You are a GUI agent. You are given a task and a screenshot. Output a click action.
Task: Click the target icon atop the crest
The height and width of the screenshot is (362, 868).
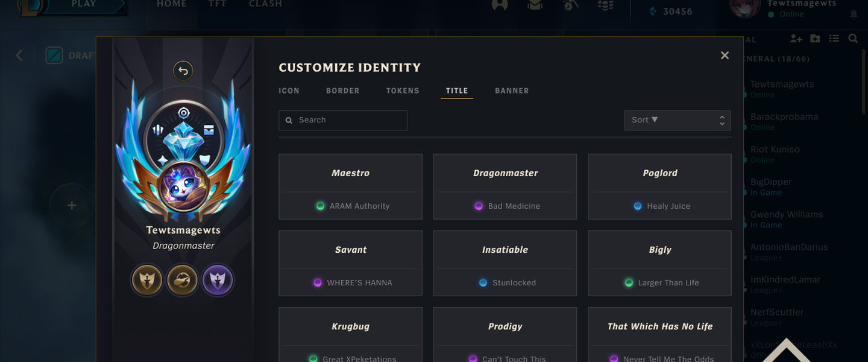pos(184,113)
